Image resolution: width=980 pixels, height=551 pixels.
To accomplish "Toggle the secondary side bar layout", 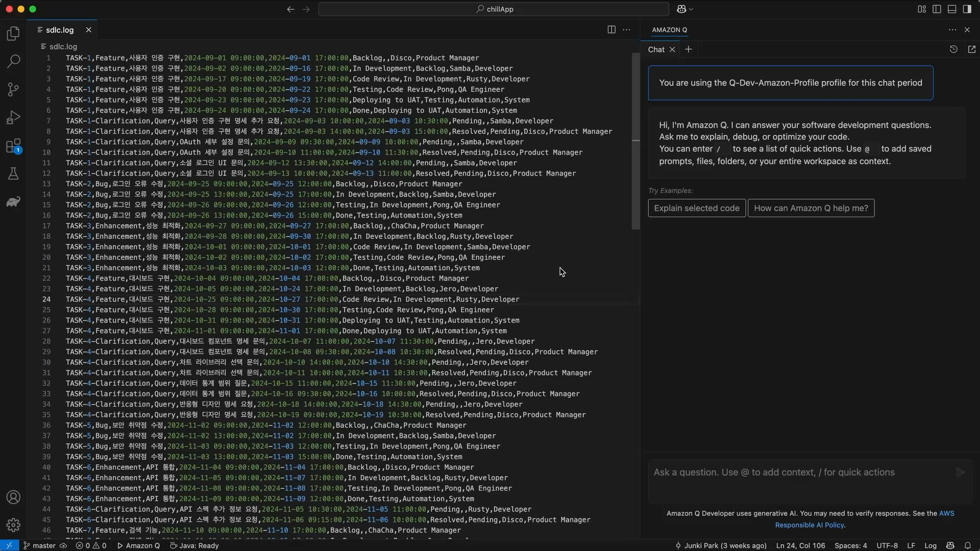I will tap(967, 9).
